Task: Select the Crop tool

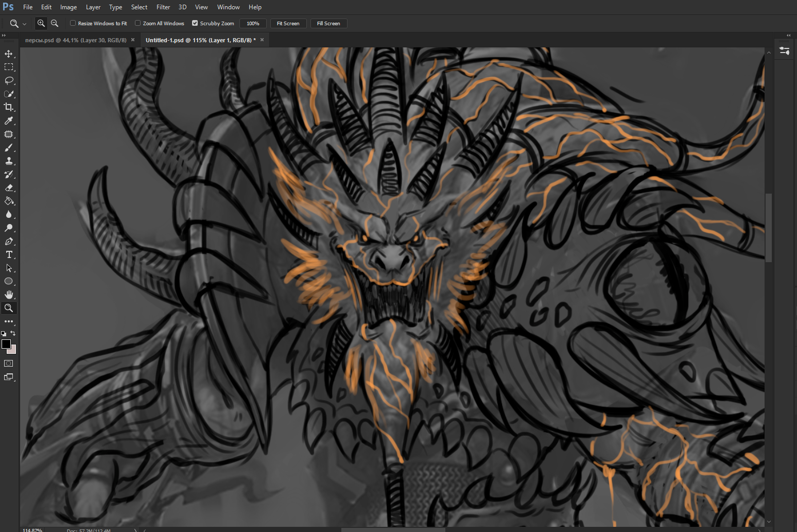Action: tap(9, 107)
